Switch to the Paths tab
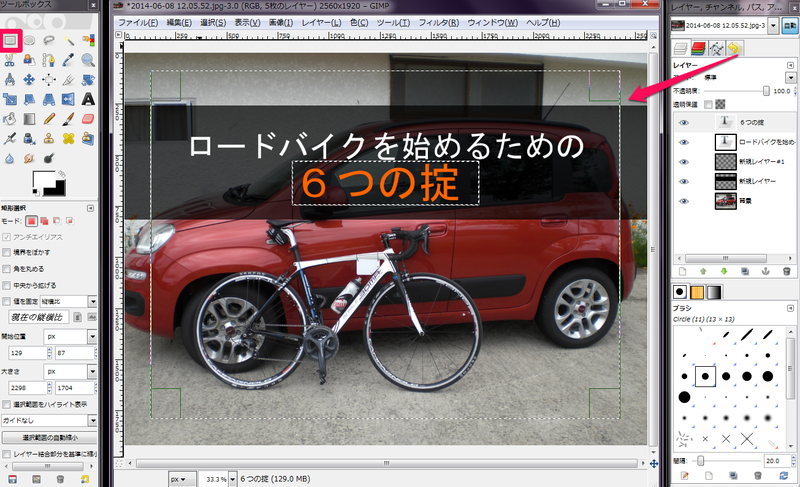The image size is (800, 487). (716, 48)
